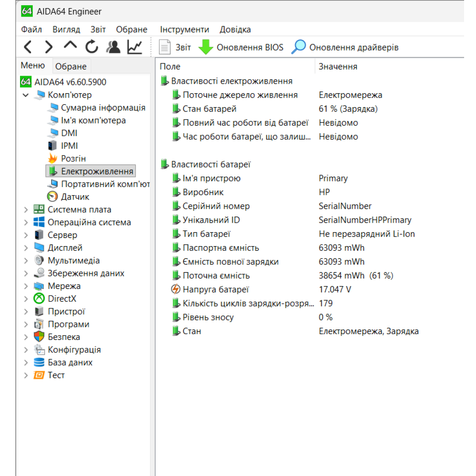Click Оновлення BIOS green arrow button
The height and width of the screenshot is (476, 476).
click(241, 48)
